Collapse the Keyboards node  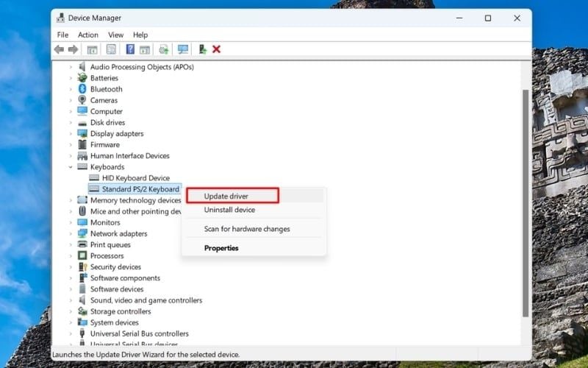(x=71, y=167)
